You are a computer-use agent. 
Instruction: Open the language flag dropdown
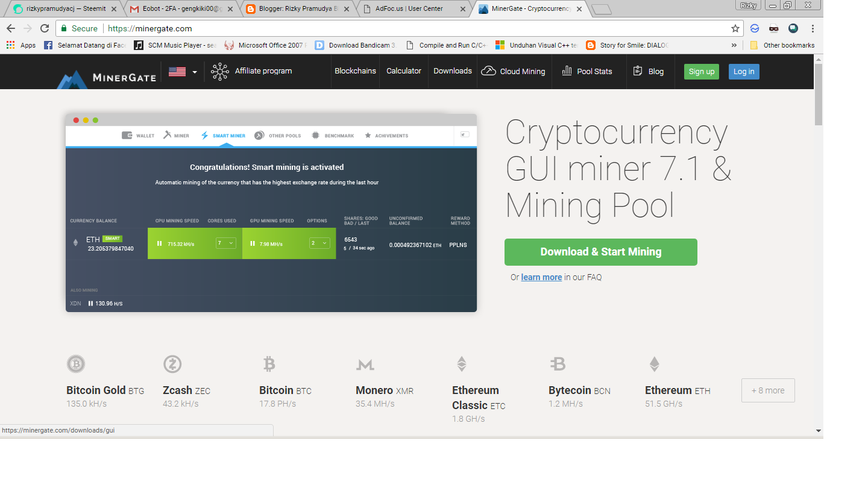[x=183, y=72]
